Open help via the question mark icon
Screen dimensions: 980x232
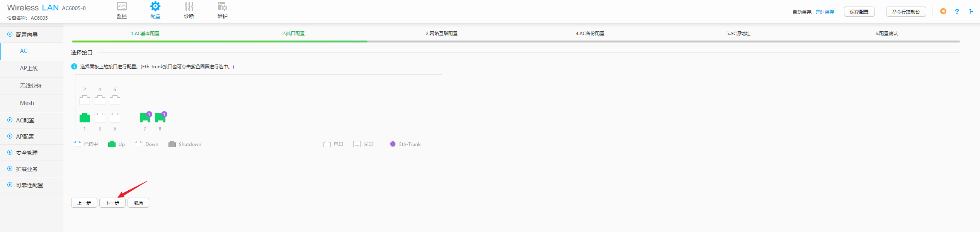coord(957,12)
